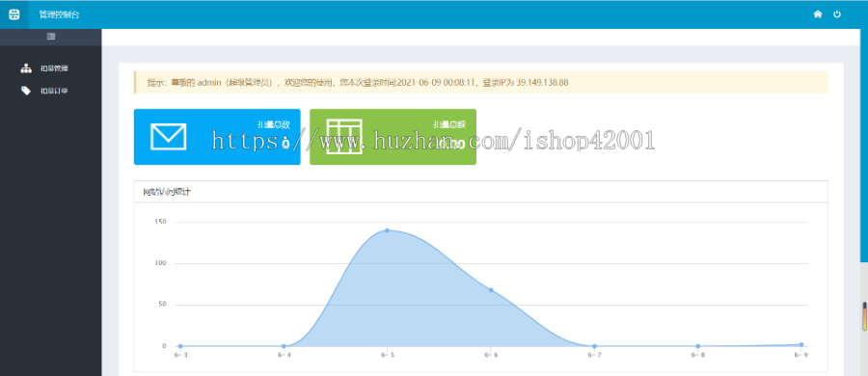Select the 6-6 data point on chart
868x376 pixels.
click(491, 290)
